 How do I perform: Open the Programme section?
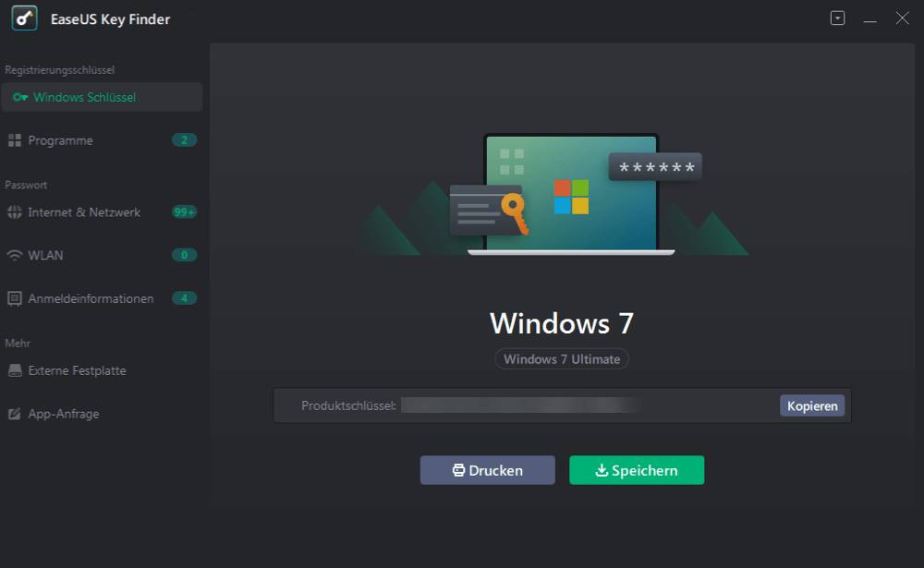102,140
